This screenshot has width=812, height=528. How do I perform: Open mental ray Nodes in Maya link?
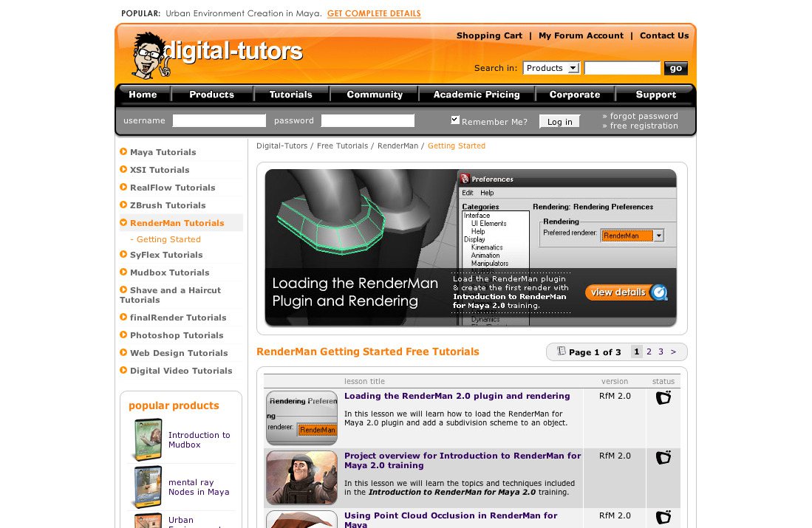click(x=199, y=487)
